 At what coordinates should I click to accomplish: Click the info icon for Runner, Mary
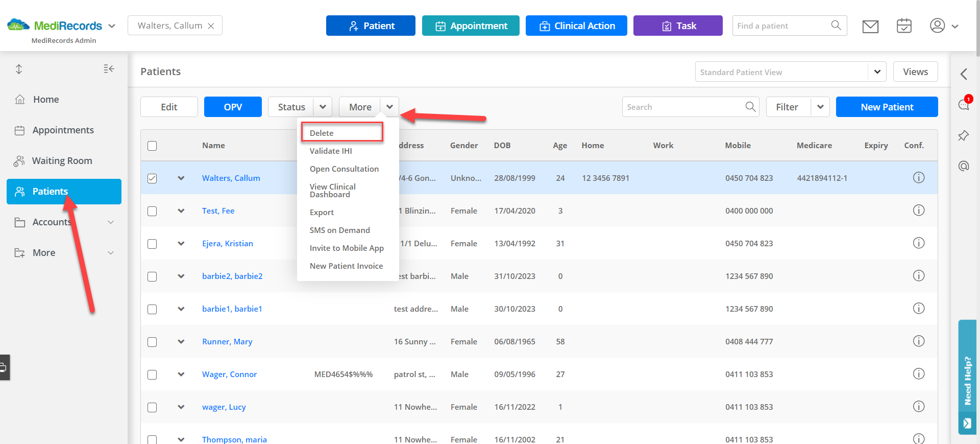point(919,341)
